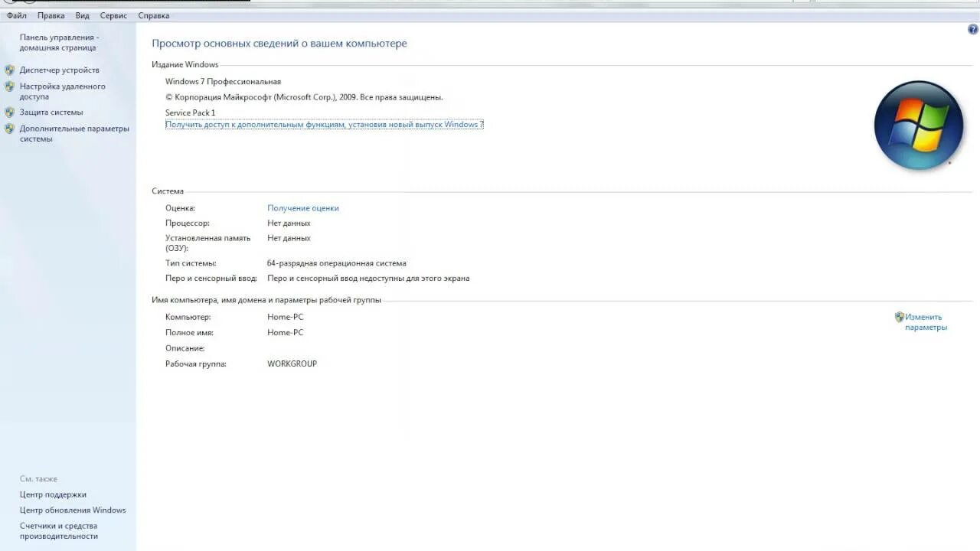This screenshot has width=980, height=551.
Task: Click the WORKGROUP value
Action: [x=292, y=364]
